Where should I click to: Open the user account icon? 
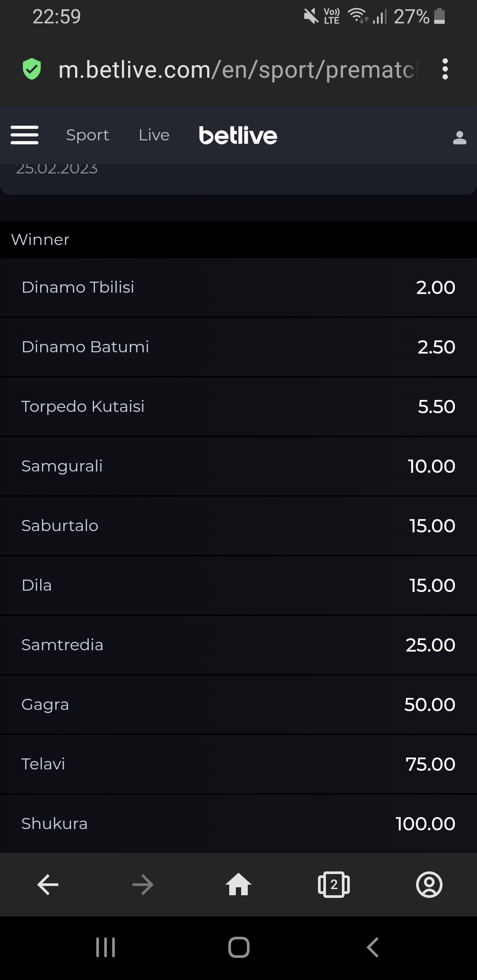pos(459,138)
